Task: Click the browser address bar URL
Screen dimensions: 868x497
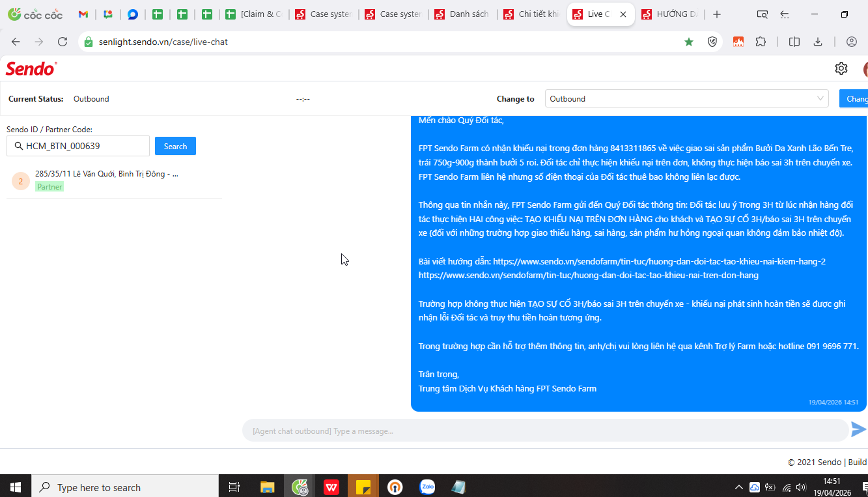Action: 163,42
